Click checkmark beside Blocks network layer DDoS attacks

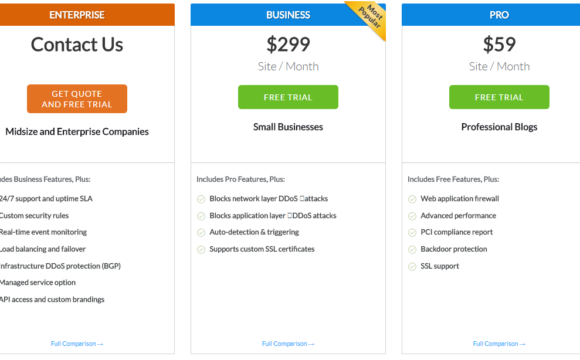tap(201, 199)
